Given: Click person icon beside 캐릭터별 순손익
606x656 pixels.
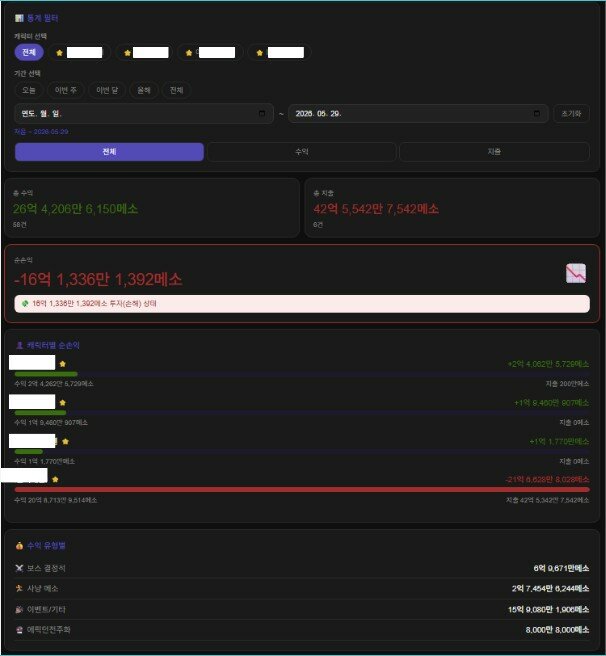Looking at the screenshot, I should 19,345.
